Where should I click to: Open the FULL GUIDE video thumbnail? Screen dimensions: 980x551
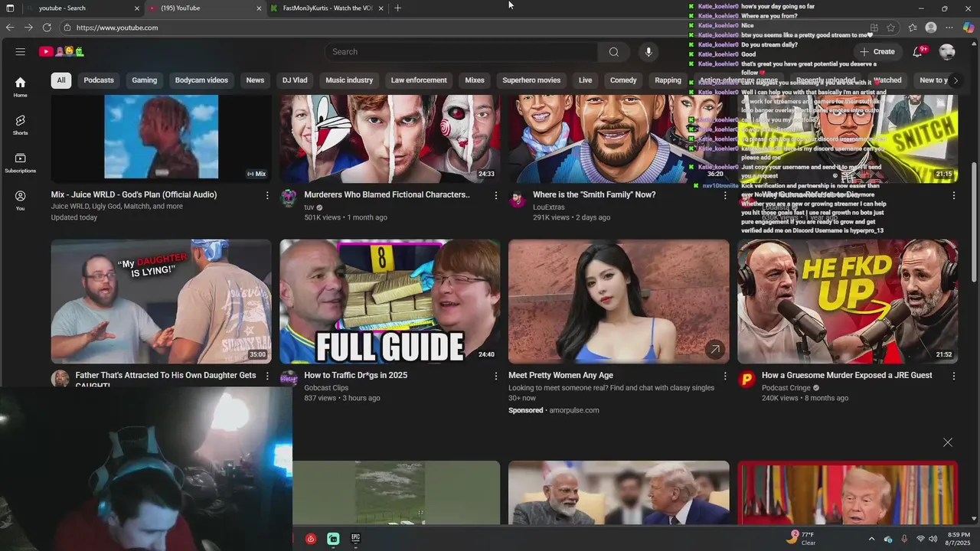(x=390, y=302)
